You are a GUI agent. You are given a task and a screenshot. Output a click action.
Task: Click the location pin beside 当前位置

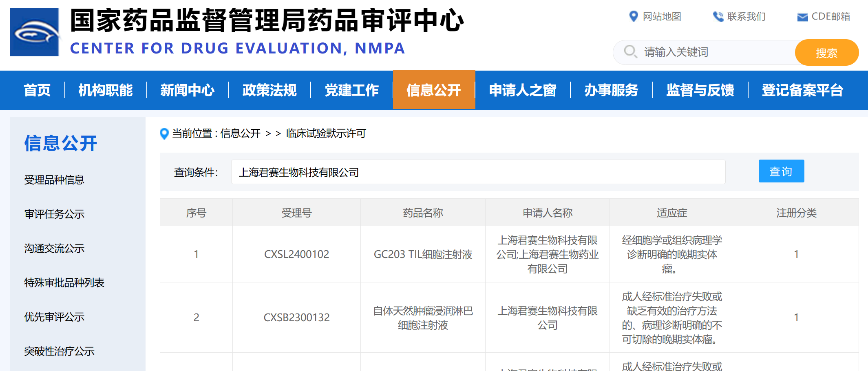(x=164, y=133)
